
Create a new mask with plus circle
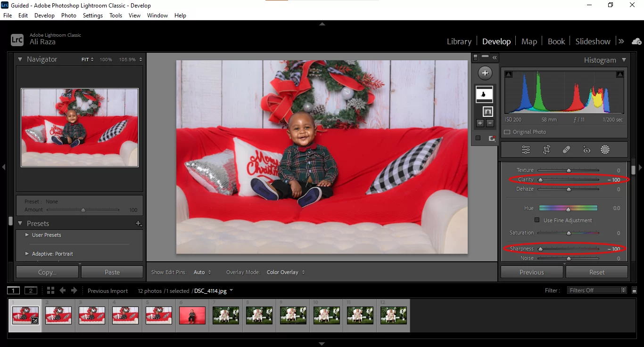485,73
